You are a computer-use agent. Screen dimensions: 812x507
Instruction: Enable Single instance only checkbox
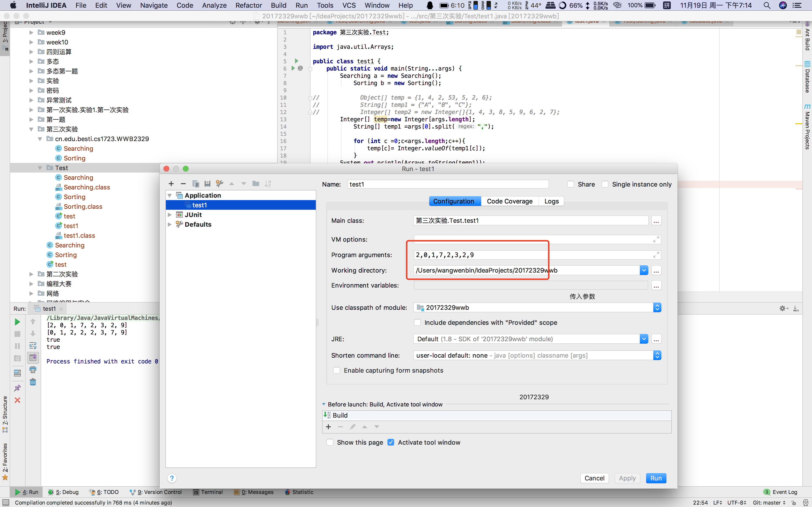(x=605, y=184)
